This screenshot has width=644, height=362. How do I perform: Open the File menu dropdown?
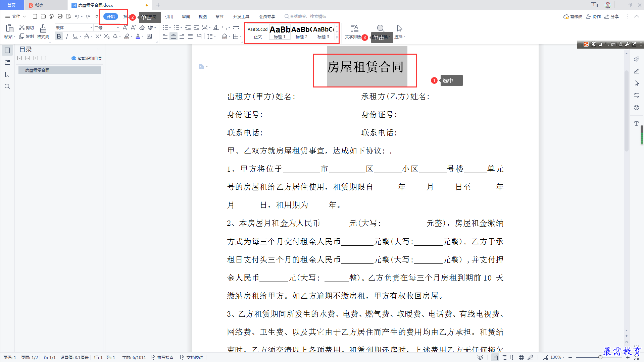pyautogui.click(x=15, y=16)
